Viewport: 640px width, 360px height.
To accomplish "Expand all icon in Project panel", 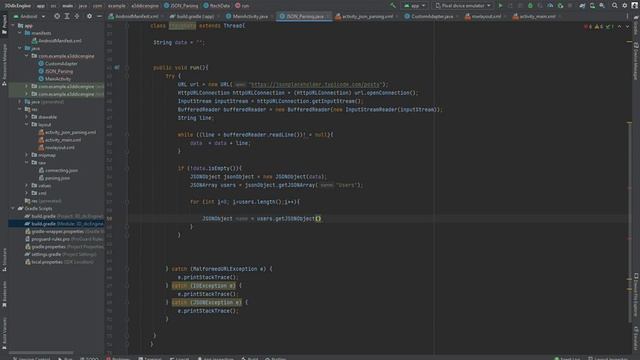I will (67, 16).
